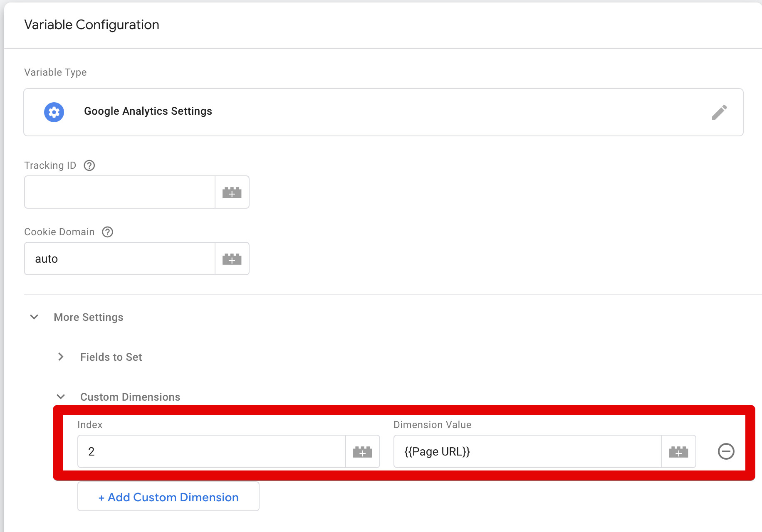Collapse the Custom Dimensions section

tap(61, 397)
